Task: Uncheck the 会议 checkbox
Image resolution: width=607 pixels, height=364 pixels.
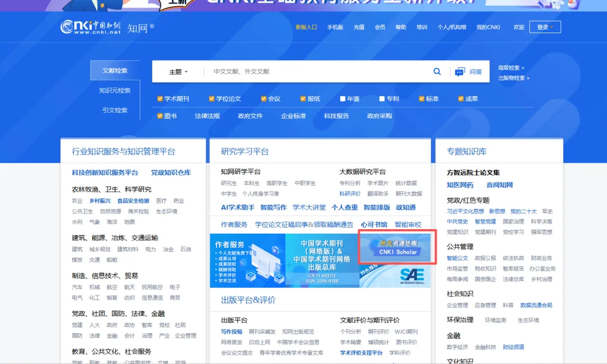Action: tap(264, 99)
